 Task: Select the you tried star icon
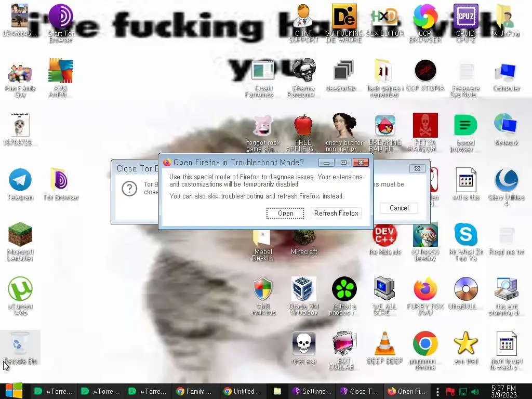tap(466, 348)
